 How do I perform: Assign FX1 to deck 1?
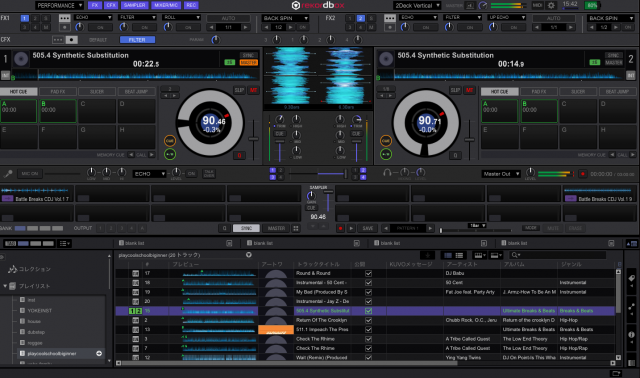coord(25,18)
